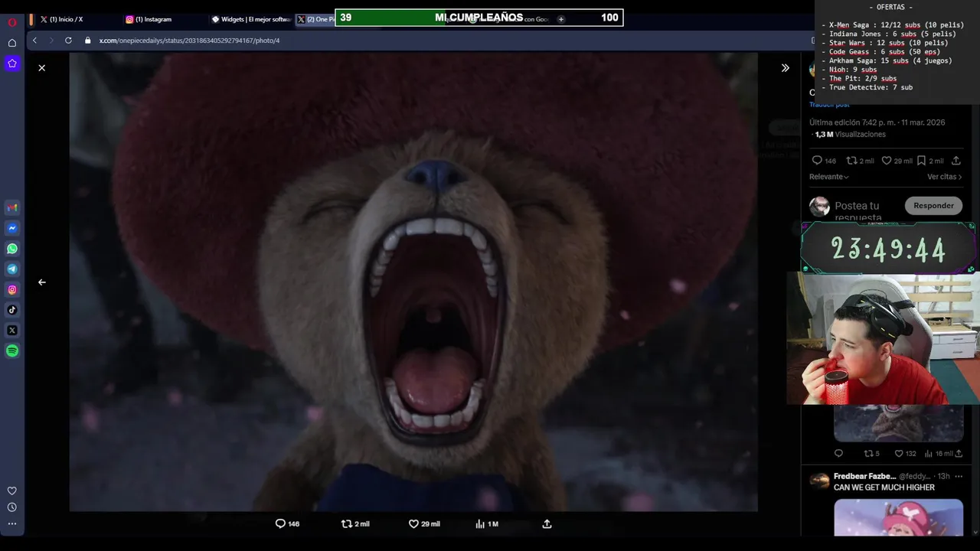Open the Opera menu logo
The width and height of the screenshot is (980, 551).
[12, 22]
